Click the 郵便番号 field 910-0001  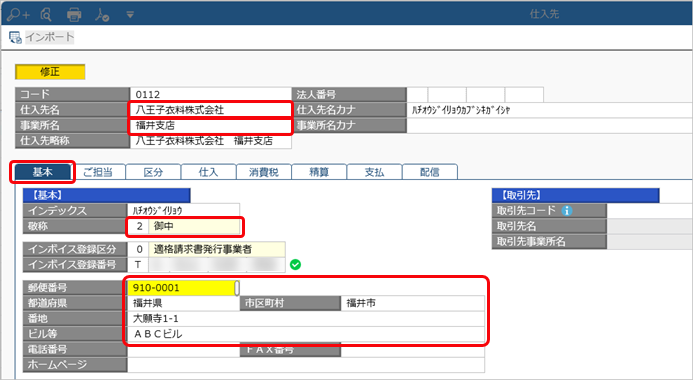(183, 288)
